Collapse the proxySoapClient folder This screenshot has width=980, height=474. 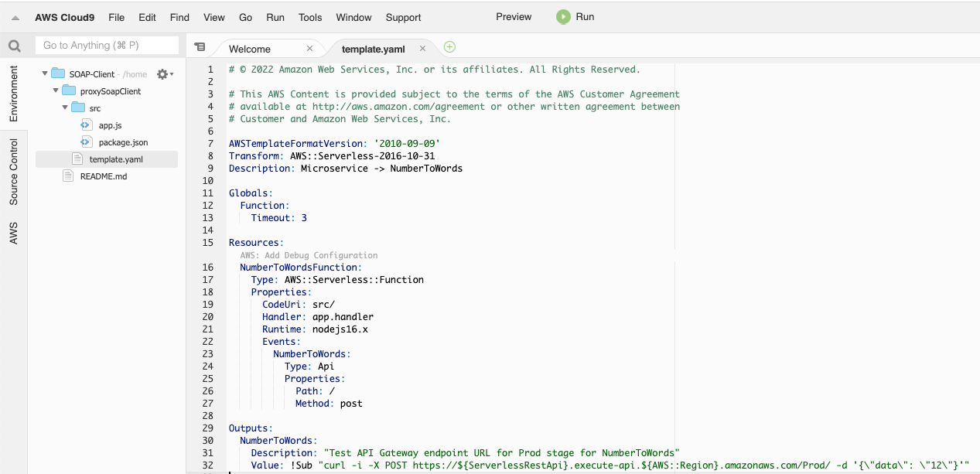(55, 91)
